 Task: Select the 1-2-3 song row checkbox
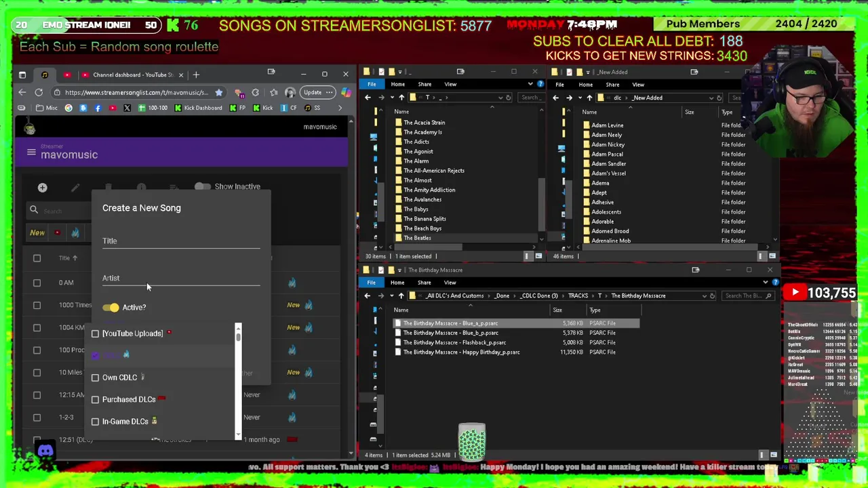(x=37, y=418)
